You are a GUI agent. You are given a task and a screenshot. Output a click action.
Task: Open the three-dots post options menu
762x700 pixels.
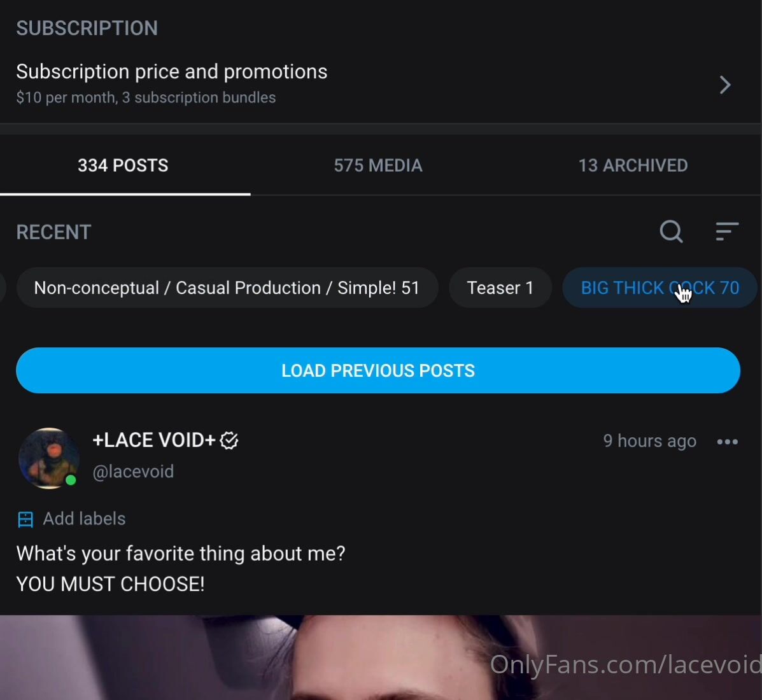(728, 442)
